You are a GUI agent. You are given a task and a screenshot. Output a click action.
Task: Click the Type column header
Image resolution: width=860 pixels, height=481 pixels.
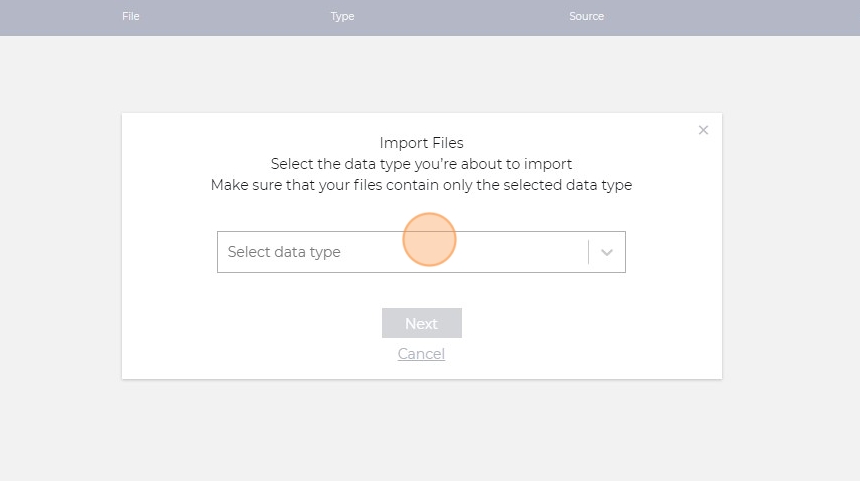tap(342, 16)
